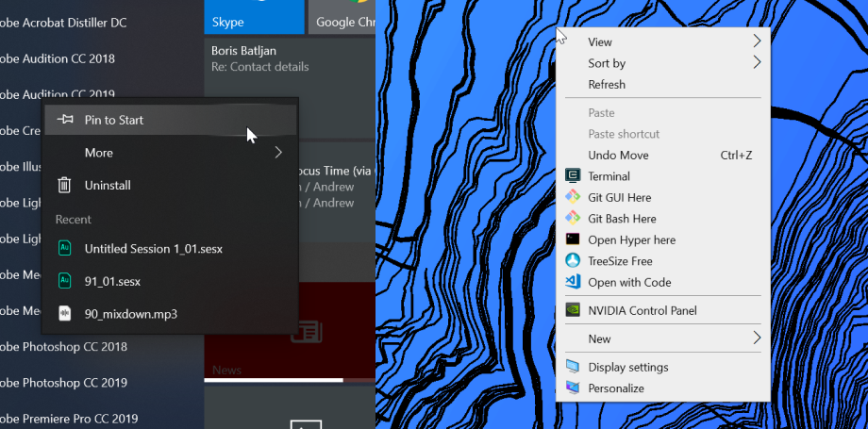Screen dimensions: 868x429
Task: Select Pin to Start
Action: [x=171, y=120]
